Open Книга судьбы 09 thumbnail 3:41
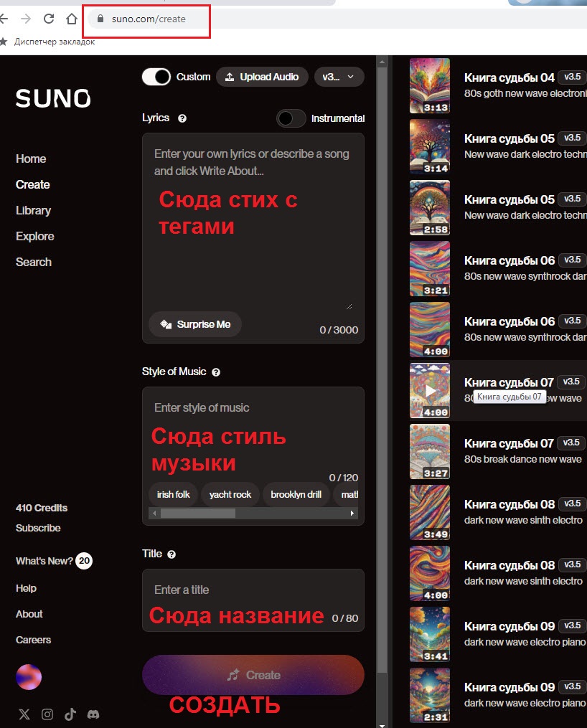 (x=430, y=634)
